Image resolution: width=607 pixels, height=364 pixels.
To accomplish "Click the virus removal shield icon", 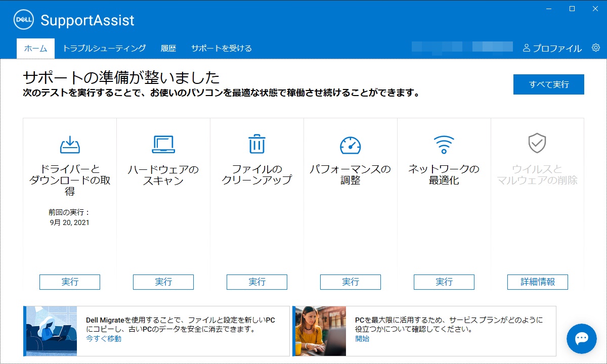I will tap(537, 144).
